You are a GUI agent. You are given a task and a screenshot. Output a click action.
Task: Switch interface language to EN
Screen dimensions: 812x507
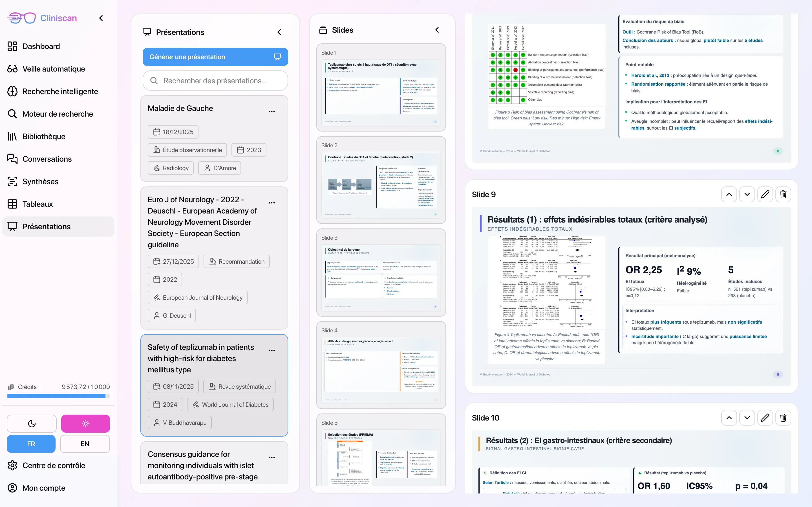tap(85, 444)
